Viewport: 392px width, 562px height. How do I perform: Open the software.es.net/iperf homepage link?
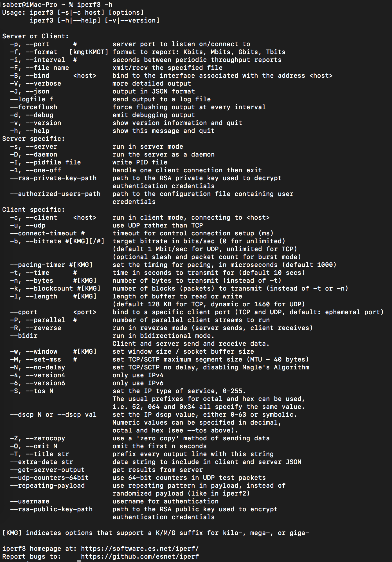click(140, 548)
